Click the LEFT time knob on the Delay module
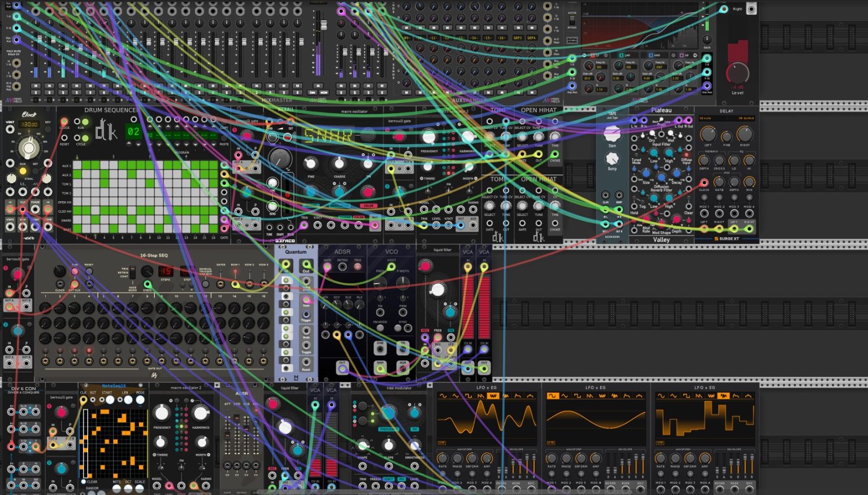This screenshot has height=495, width=868. [x=708, y=134]
